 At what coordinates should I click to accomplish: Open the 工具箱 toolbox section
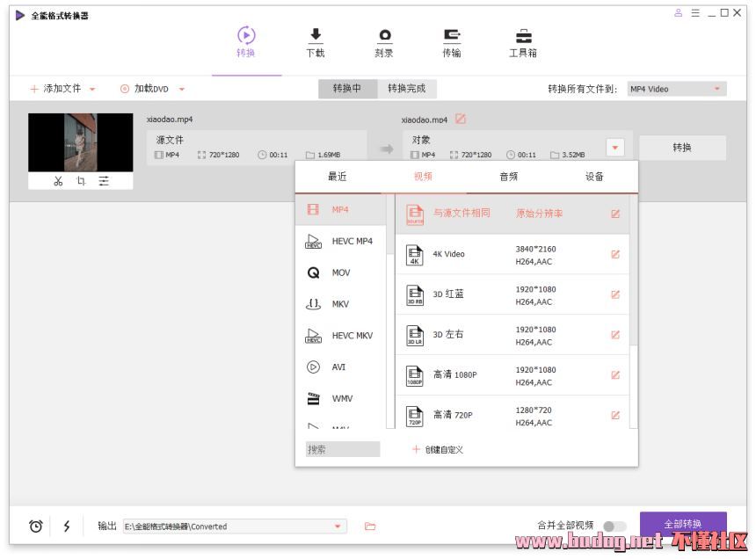[522, 42]
